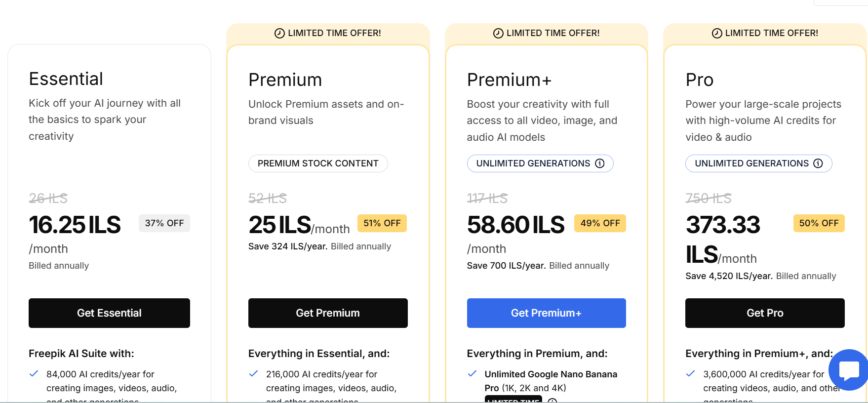Open the chat support bubble icon

tap(848, 369)
